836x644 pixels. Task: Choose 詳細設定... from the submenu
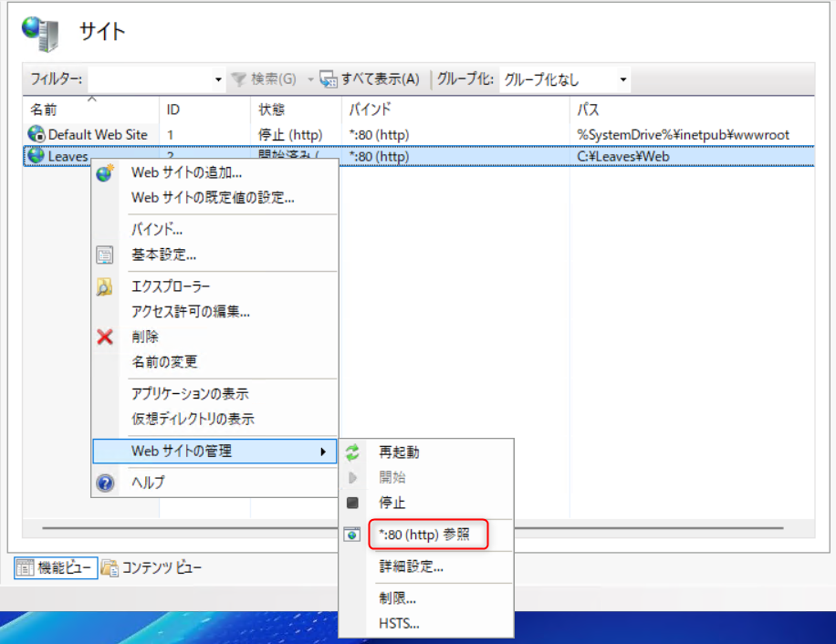click(x=411, y=566)
